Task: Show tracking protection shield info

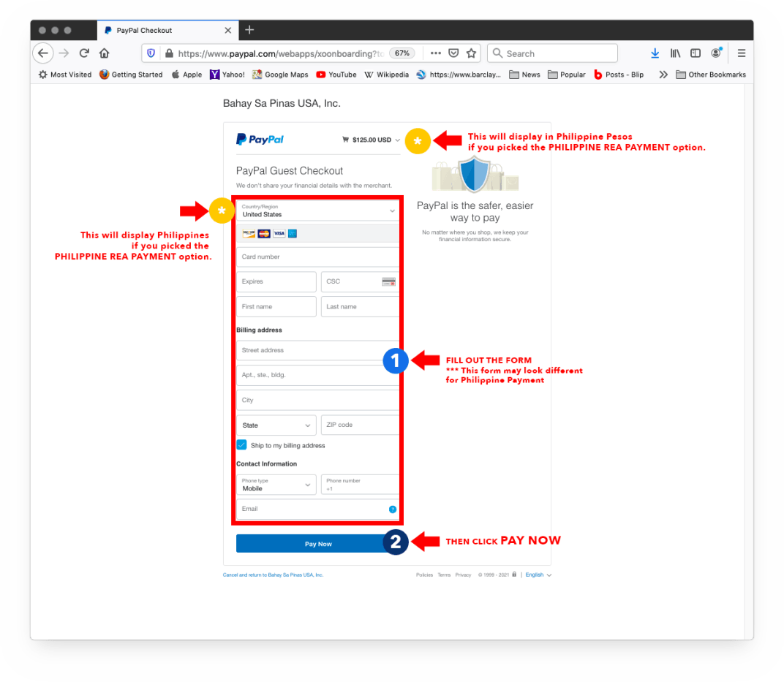Action: (151, 53)
